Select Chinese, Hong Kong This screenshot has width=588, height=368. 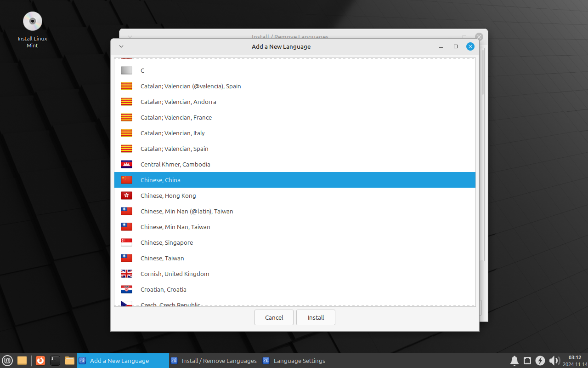[295, 195]
